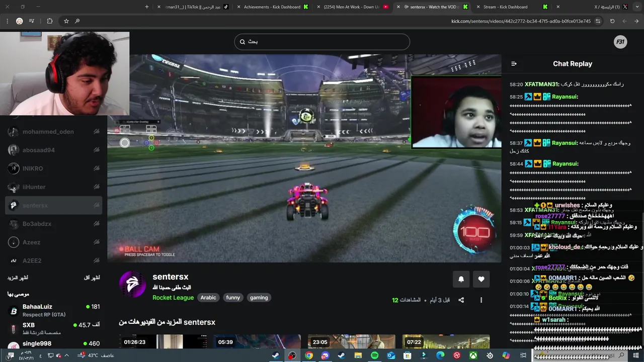Open Bo3abdzx channel in the sidebar
The width and height of the screenshot is (644, 362).
point(53,224)
